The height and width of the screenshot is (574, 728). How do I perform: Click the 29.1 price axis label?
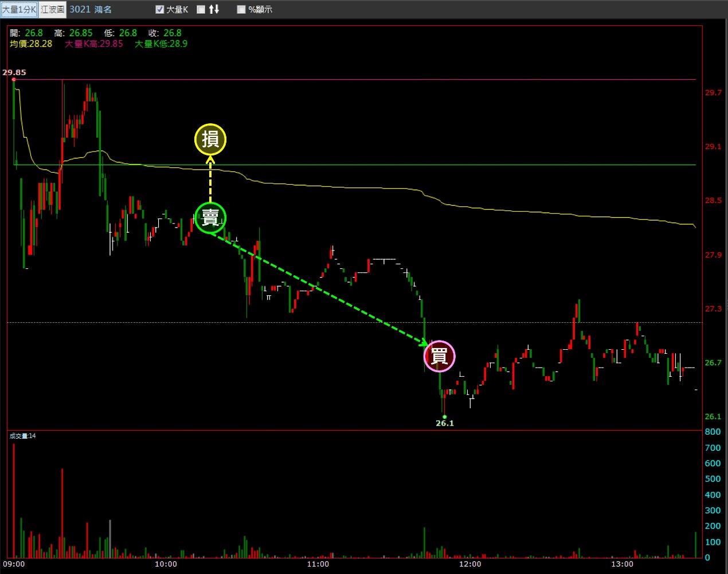click(713, 146)
